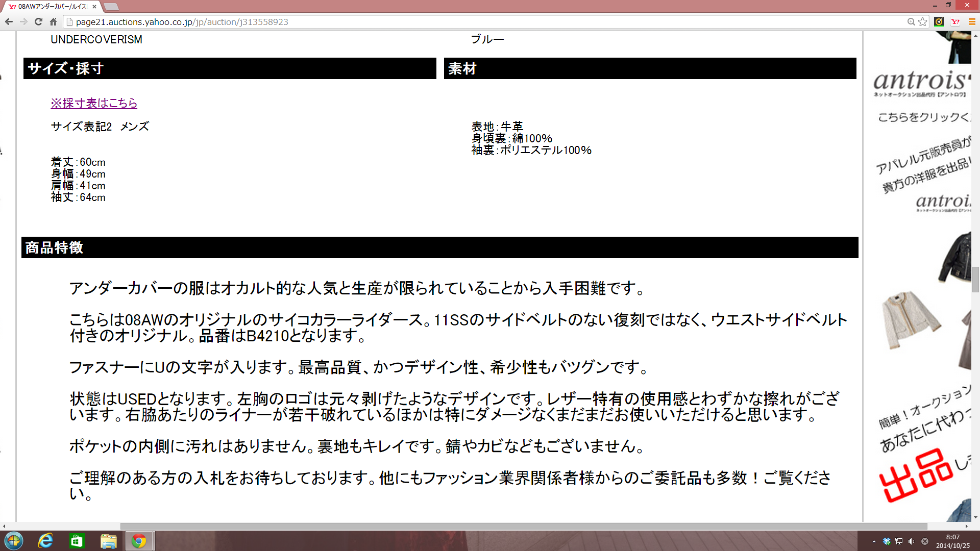Open the Chrome hamburger menu
This screenshot has width=980, height=551.
(972, 21)
